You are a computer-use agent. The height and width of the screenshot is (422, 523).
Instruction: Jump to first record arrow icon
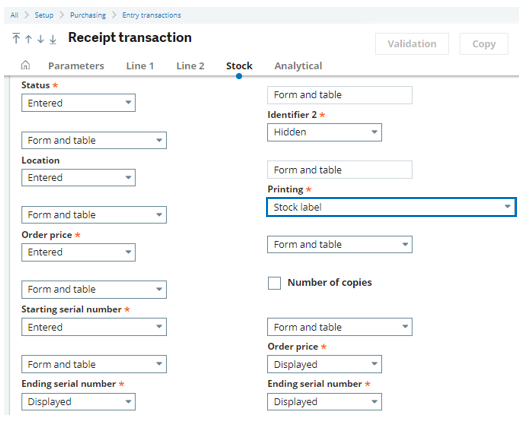coord(16,38)
